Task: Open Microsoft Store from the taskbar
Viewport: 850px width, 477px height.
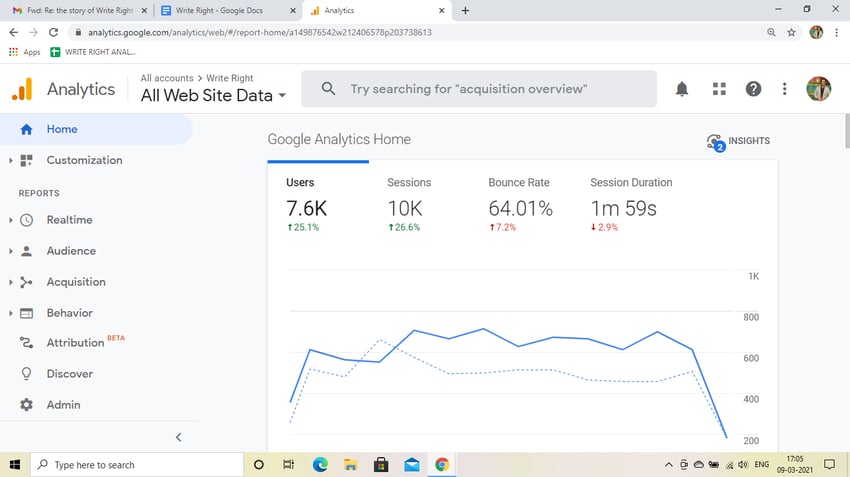Action: click(x=381, y=465)
